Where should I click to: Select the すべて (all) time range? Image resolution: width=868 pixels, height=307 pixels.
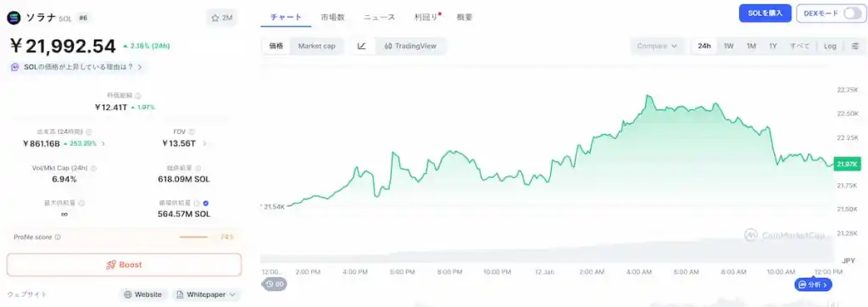click(x=799, y=46)
